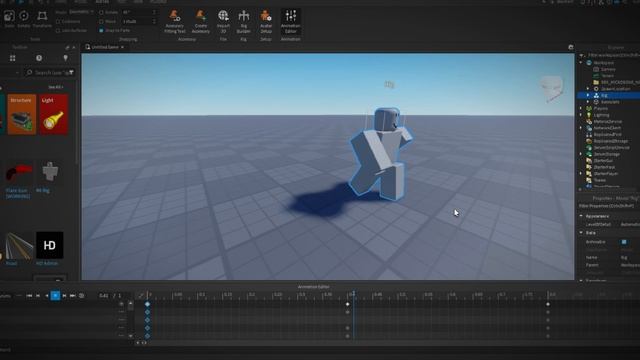Screen dimensions: 640x360
Task: Step to previous keyframe
Action: [x=38, y=296]
